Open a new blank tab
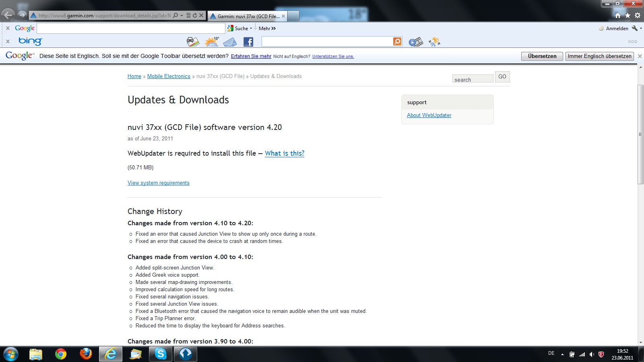The width and height of the screenshot is (644, 362). (x=293, y=16)
